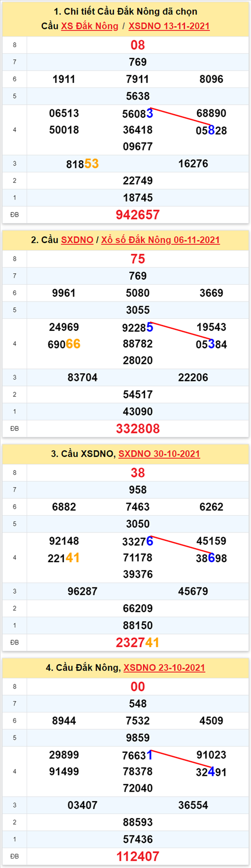Select number 92285 with blue 5
Screen dimensions: 251x868
138,328
